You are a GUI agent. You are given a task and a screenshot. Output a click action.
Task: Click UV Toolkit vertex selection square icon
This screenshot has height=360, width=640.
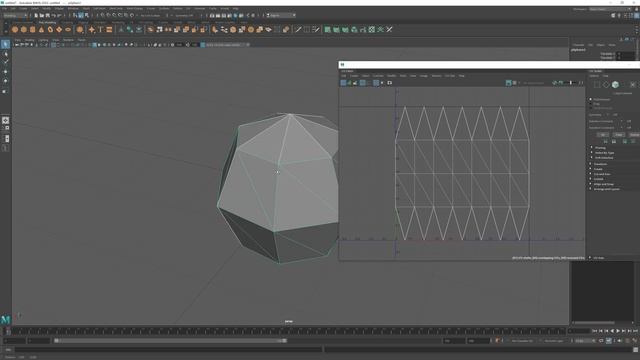597,84
